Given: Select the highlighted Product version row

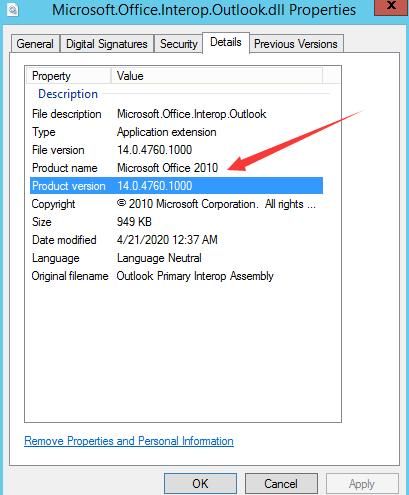Looking at the screenshot, I should click(x=176, y=186).
